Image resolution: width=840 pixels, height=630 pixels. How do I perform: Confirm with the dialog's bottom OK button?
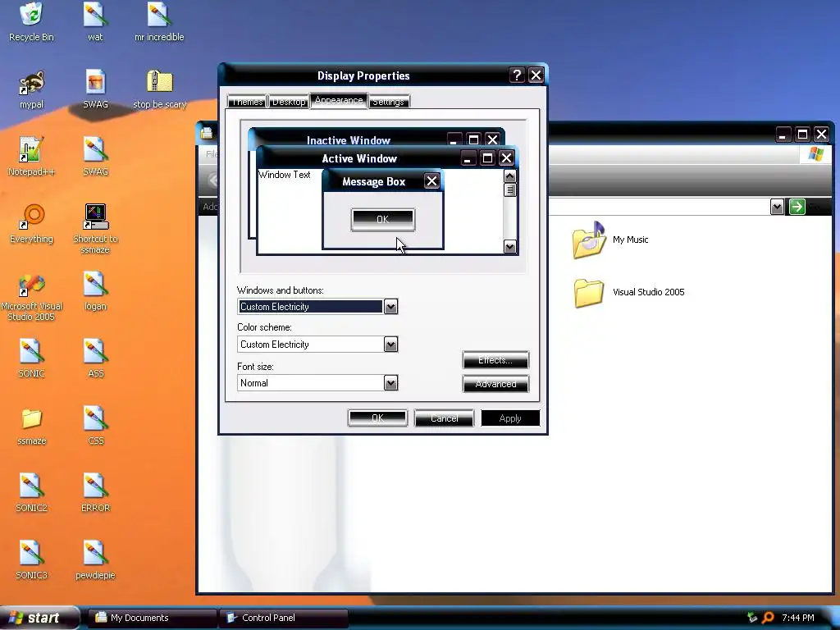click(x=377, y=418)
